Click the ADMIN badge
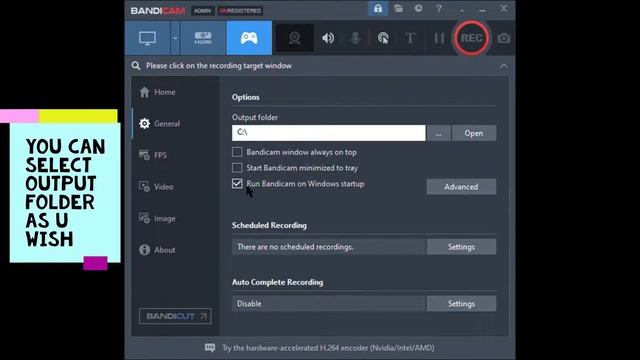Screen dimensions: 640x360 (x=202, y=11)
